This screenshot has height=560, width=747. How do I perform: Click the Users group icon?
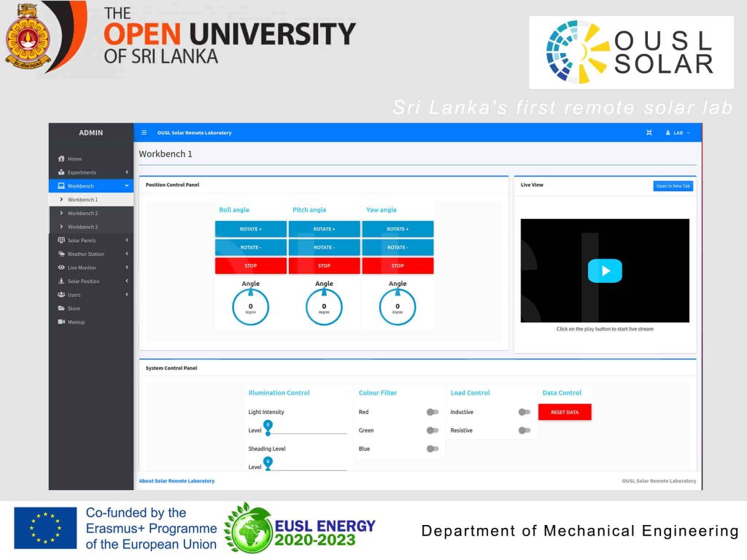(61, 295)
